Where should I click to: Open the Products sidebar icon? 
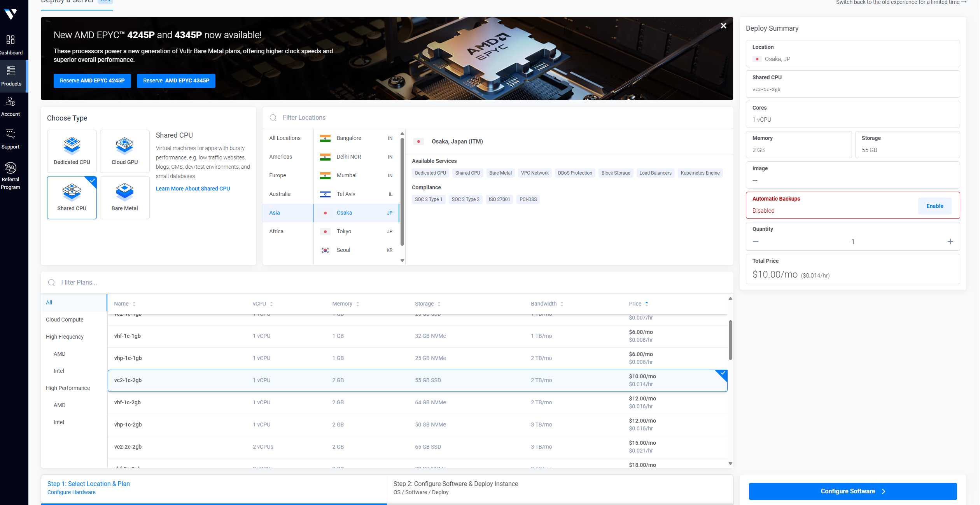tap(11, 71)
